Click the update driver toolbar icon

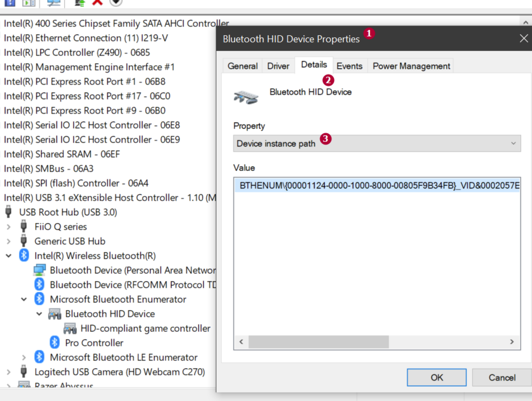80,3
